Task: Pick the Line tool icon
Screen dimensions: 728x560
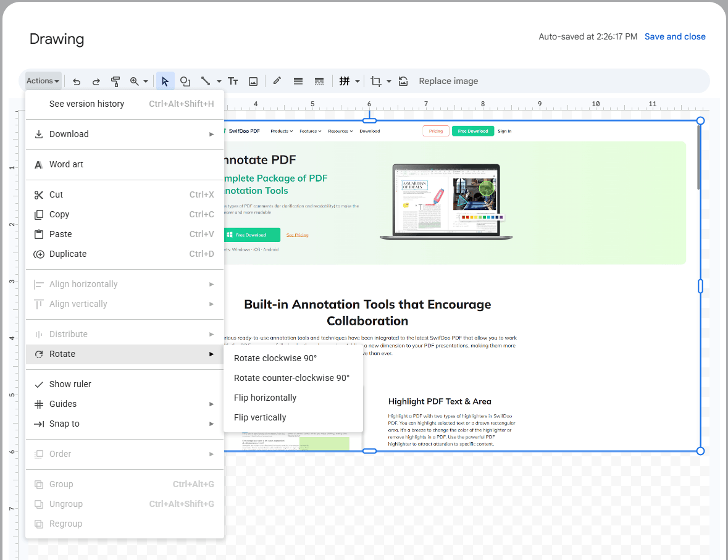Action: click(x=205, y=81)
